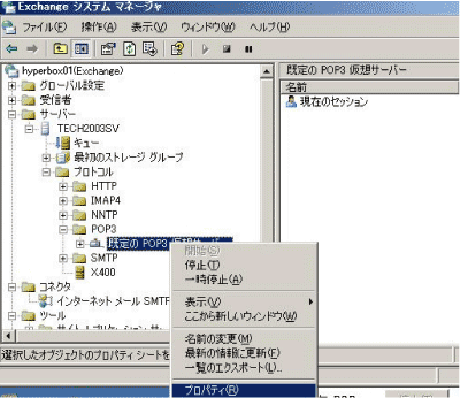Screen dimensions: 460x398
Task: Open the ファイル(F) menu
Action: tap(45, 27)
